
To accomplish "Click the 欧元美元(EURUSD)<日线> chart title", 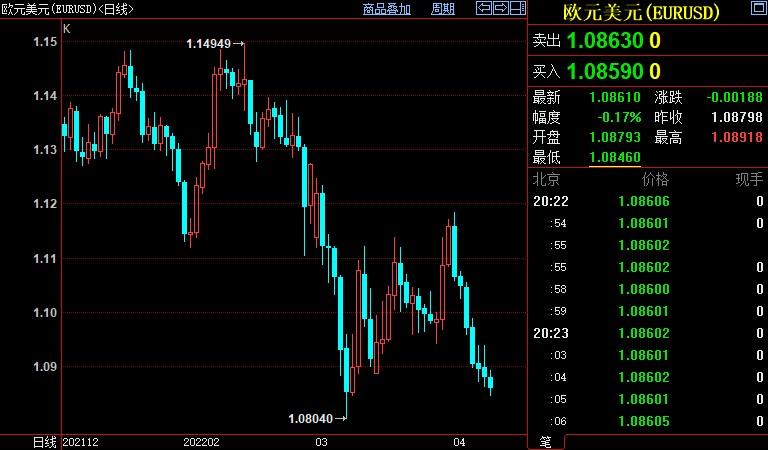I will point(67,9).
